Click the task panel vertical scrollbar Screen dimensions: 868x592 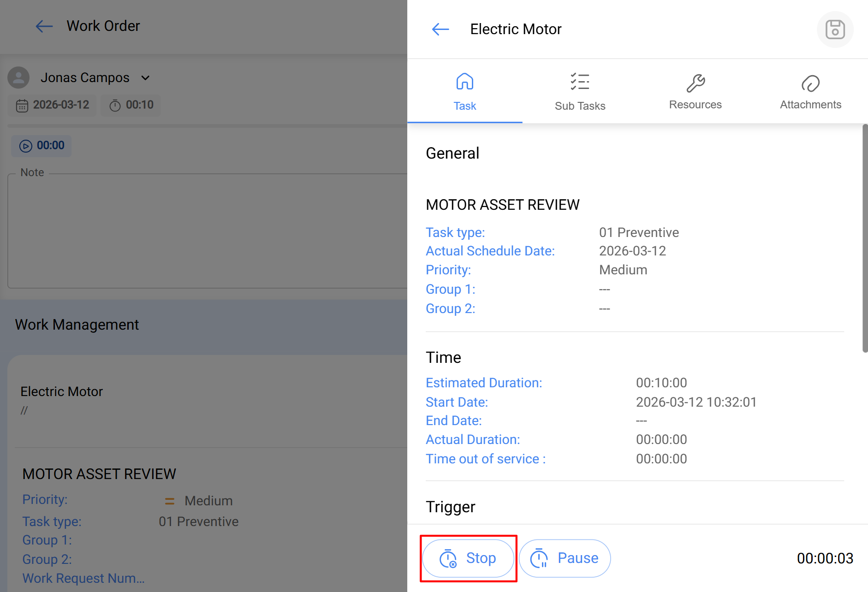865,238
